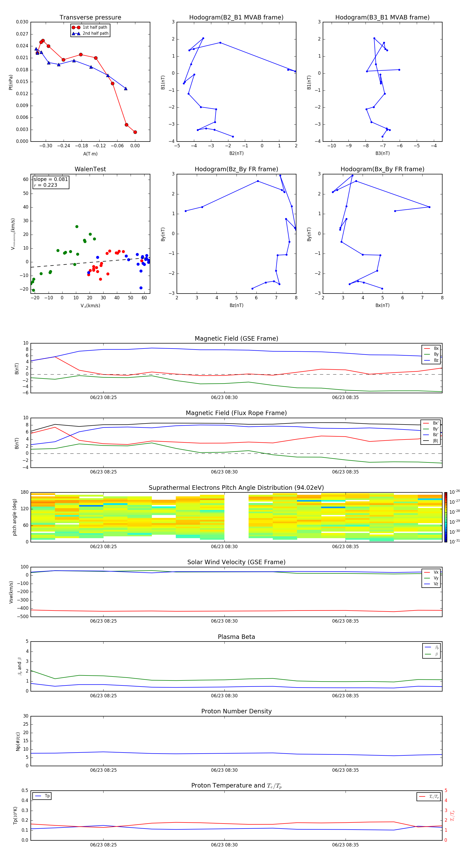
Task: Click the 'V_remaining(km/s)' y-axis label
Action: (x=13, y=234)
